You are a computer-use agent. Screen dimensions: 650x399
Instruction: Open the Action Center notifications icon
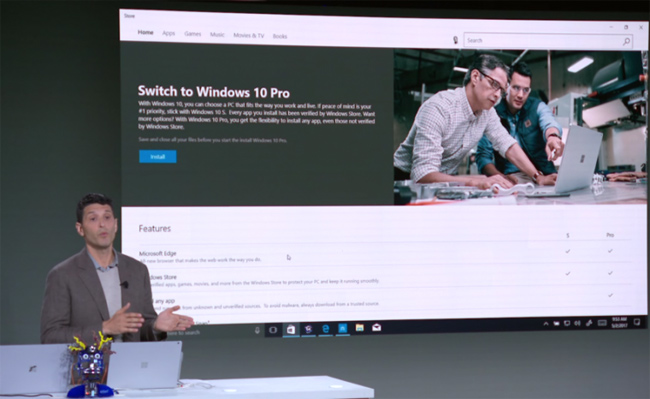point(637,322)
